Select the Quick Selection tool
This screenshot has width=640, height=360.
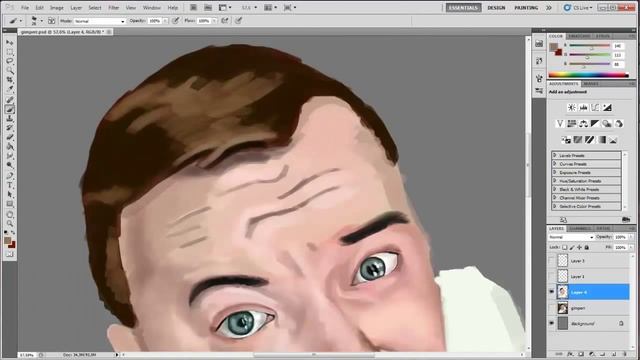(10, 71)
